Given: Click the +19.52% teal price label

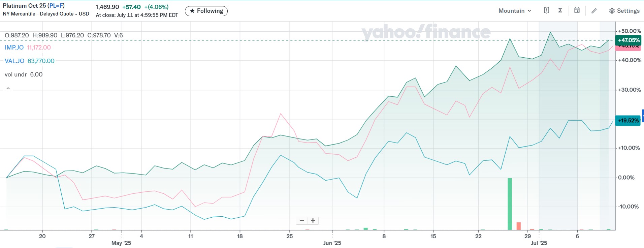Looking at the screenshot, I should coord(628,121).
